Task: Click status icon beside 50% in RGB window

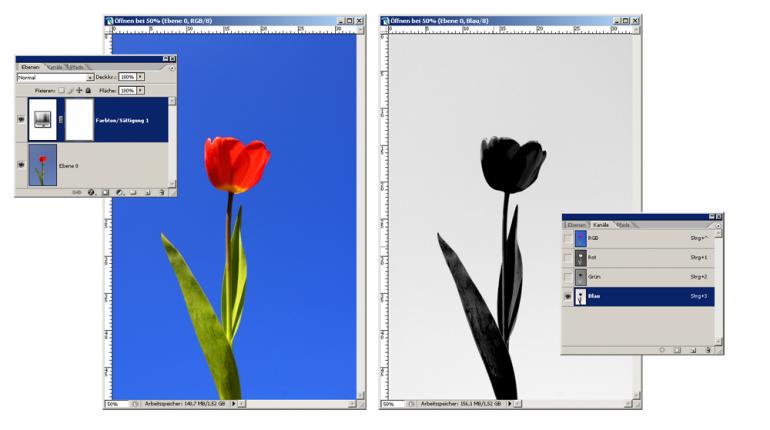Action: coord(135,403)
